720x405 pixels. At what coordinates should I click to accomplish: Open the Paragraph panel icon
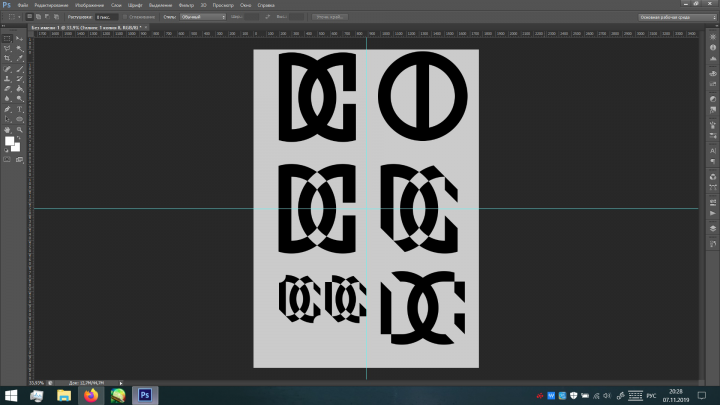click(713, 161)
